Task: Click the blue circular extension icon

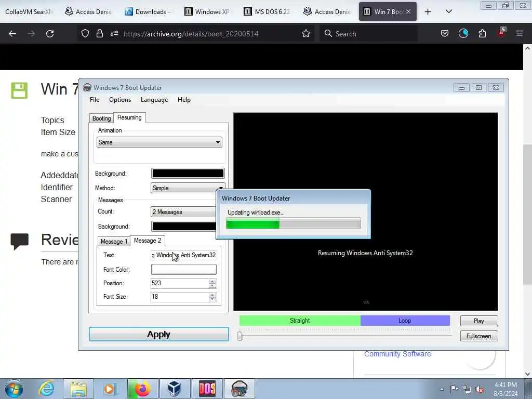Action: (463, 33)
